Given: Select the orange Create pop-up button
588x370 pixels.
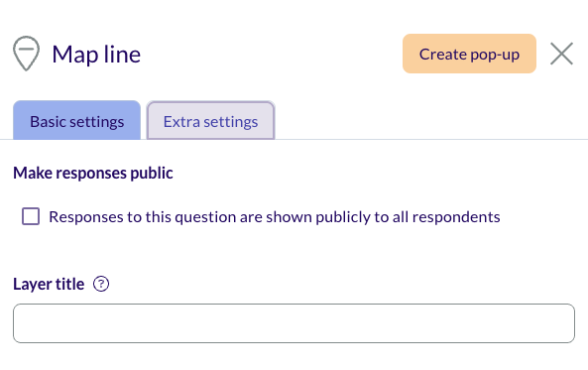Looking at the screenshot, I should (469, 54).
